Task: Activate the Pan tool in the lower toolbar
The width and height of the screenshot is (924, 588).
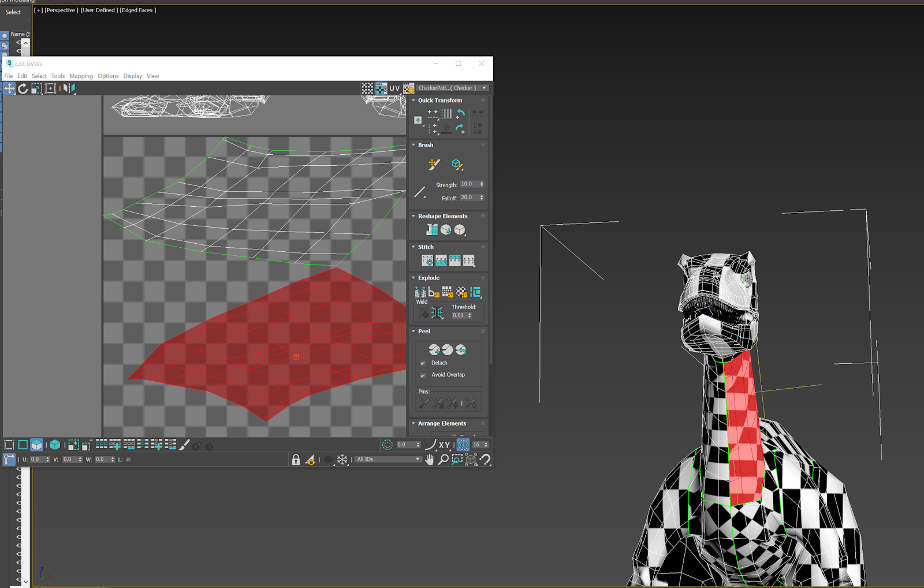Action: point(430,460)
